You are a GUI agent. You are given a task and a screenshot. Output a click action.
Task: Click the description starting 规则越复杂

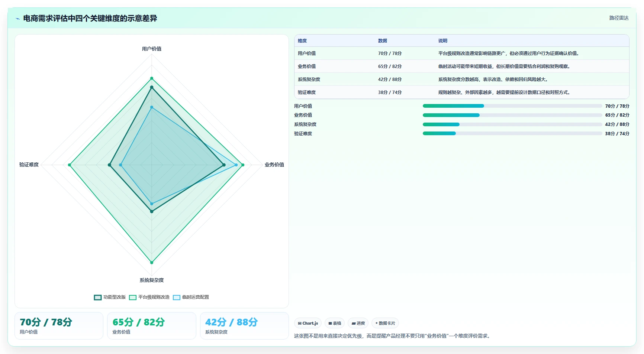(x=504, y=92)
